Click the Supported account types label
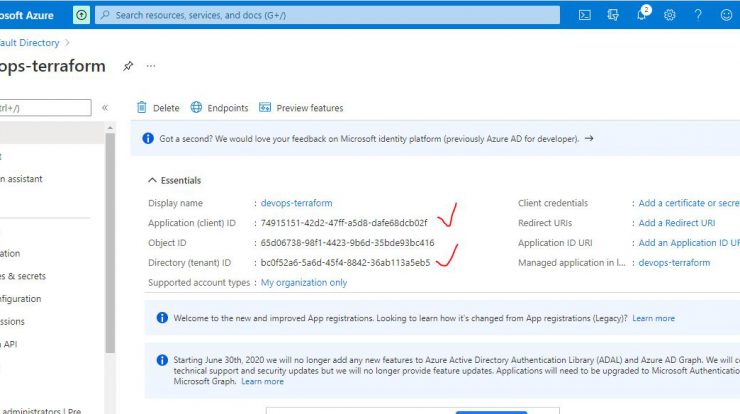The image size is (740, 414). (199, 282)
